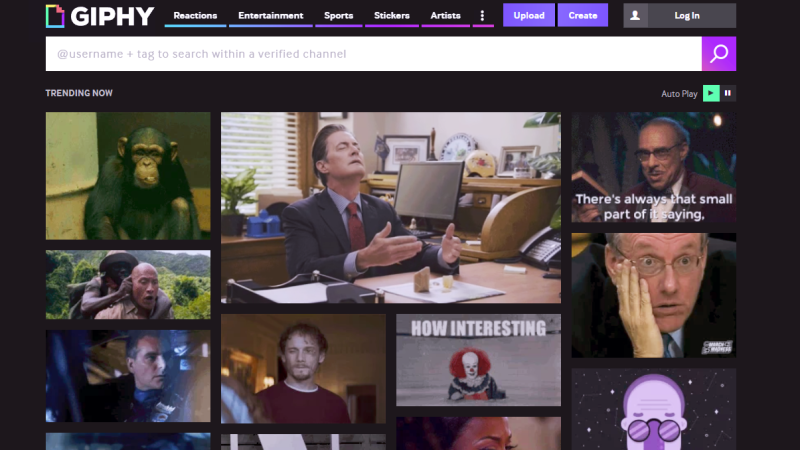This screenshot has height=450, width=800.
Task: Open the Reactions menu
Action: click(x=195, y=15)
